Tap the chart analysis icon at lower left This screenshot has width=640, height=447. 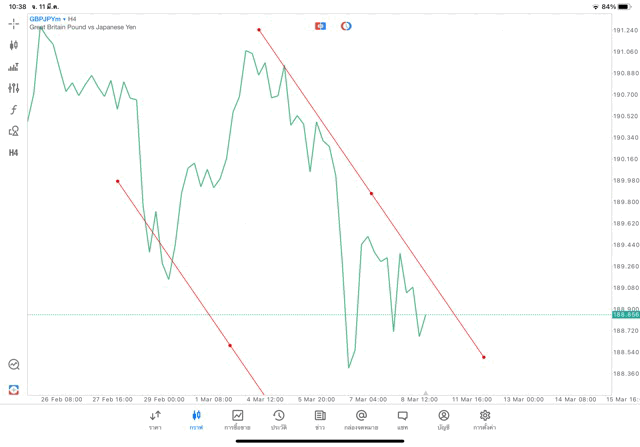(x=13, y=365)
